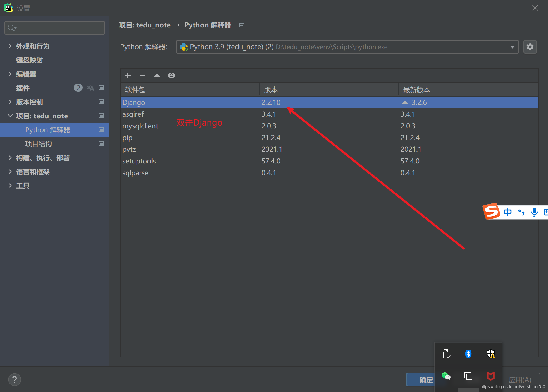The width and height of the screenshot is (548, 392).
Task: Expand the 语言和框架 section
Action: [10, 172]
